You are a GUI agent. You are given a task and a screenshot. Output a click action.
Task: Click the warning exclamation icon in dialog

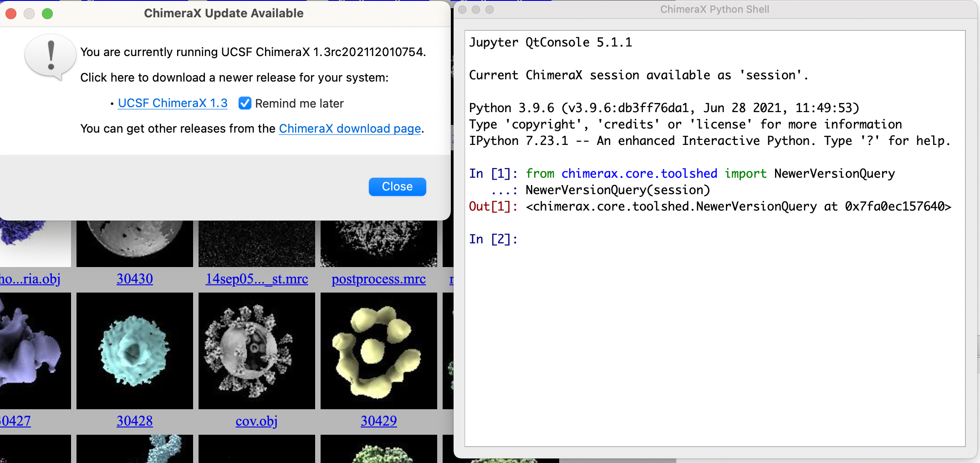click(51, 57)
